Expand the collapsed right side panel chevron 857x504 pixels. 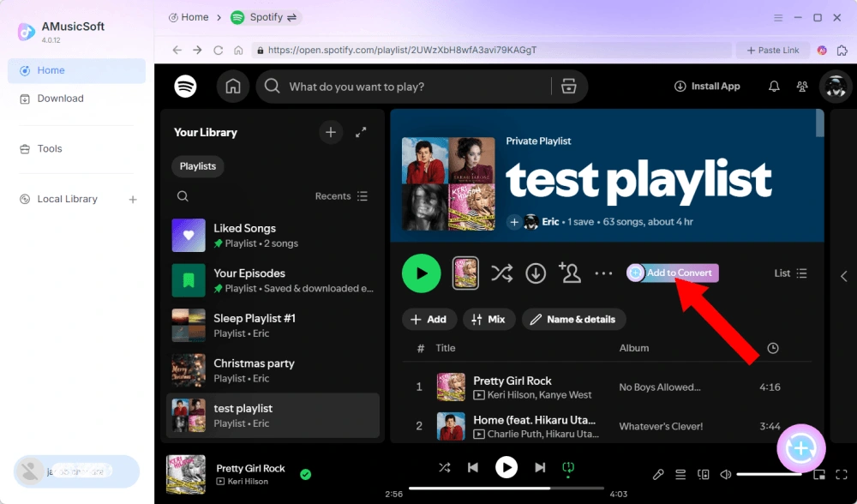[843, 276]
